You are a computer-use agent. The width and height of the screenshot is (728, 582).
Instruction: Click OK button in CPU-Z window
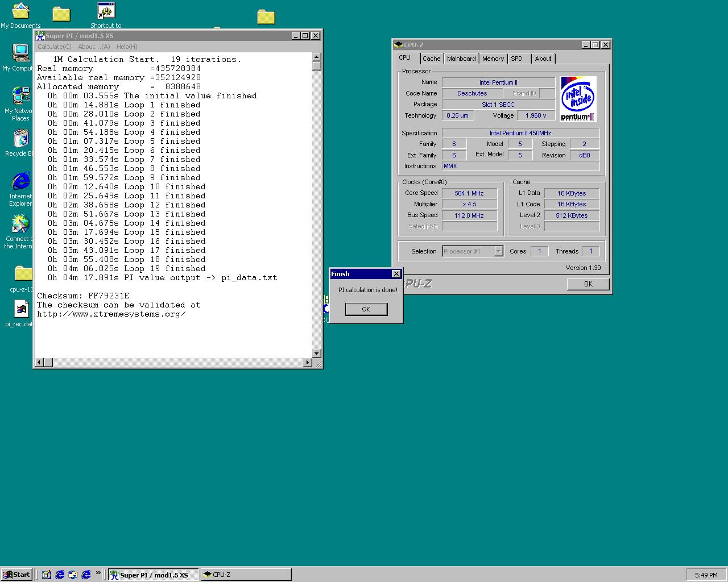(x=588, y=284)
